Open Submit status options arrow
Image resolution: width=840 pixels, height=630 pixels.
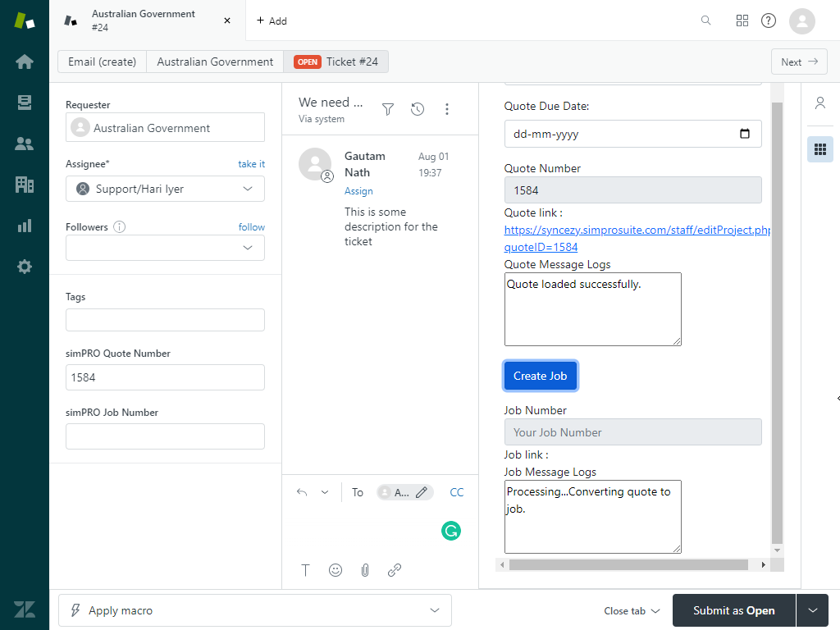point(813,610)
